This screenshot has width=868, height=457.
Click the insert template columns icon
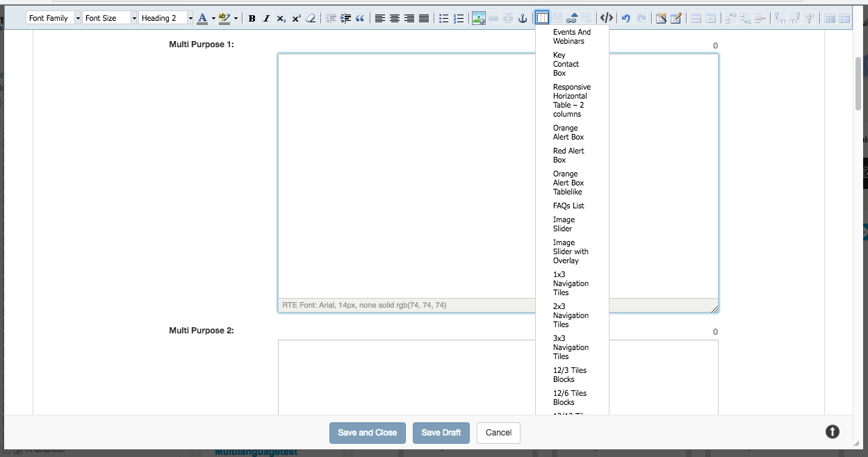click(x=543, y=18)
